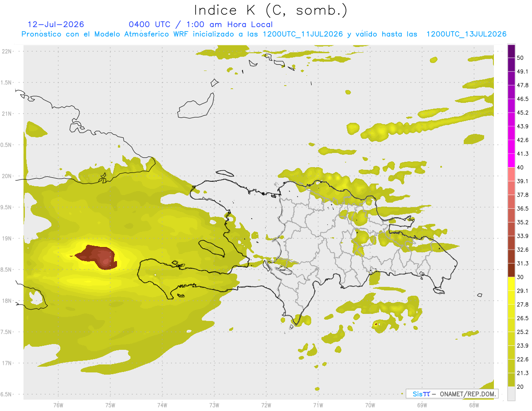Click the legend value '49.1'

coord(523,72)
